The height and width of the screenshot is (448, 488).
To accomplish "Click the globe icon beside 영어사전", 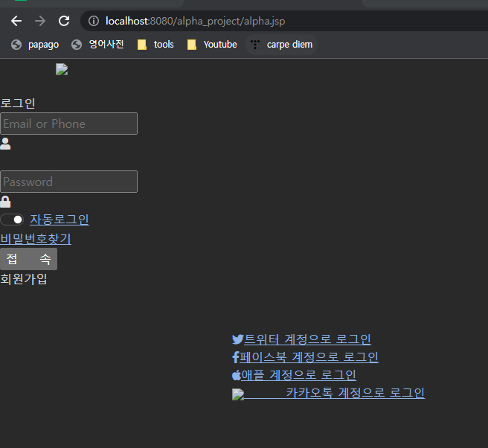I will pyautogui.click(x=77, y=45).
